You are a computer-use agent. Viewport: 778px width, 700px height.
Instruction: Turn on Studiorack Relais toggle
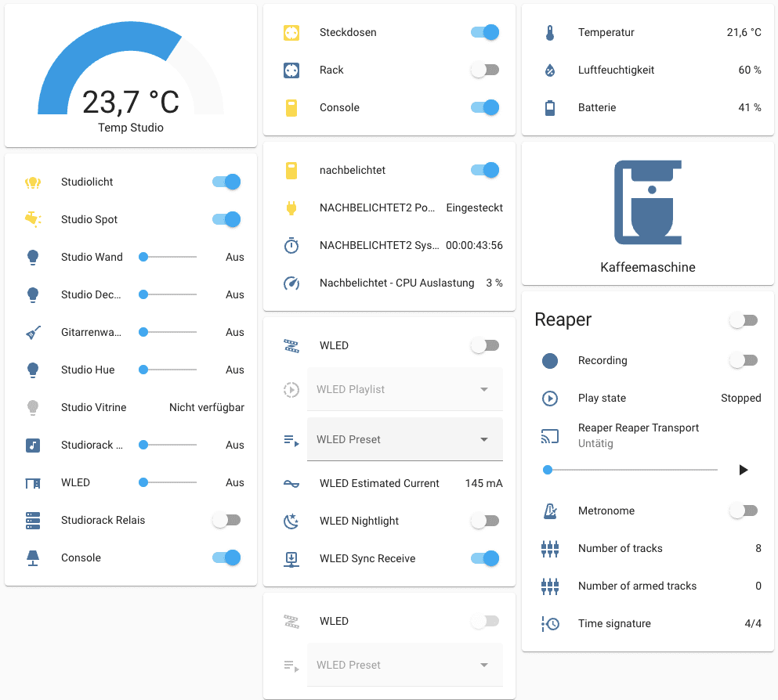click(x=226, y=521)
